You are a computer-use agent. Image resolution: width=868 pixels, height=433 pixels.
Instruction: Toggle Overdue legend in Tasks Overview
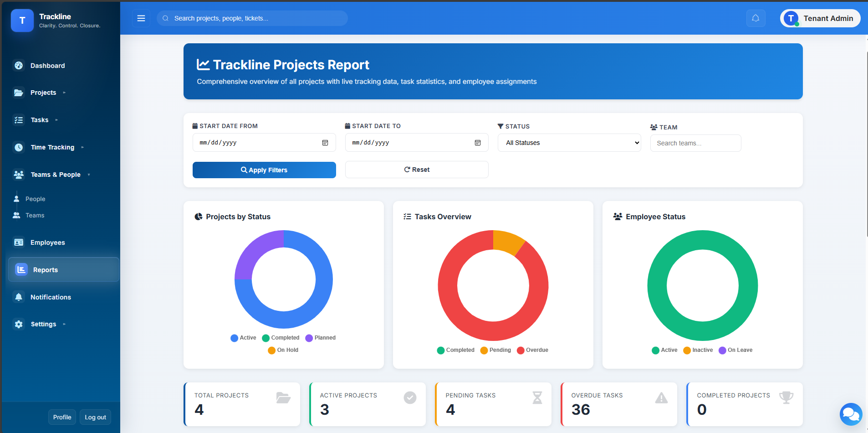coord(532,350)
